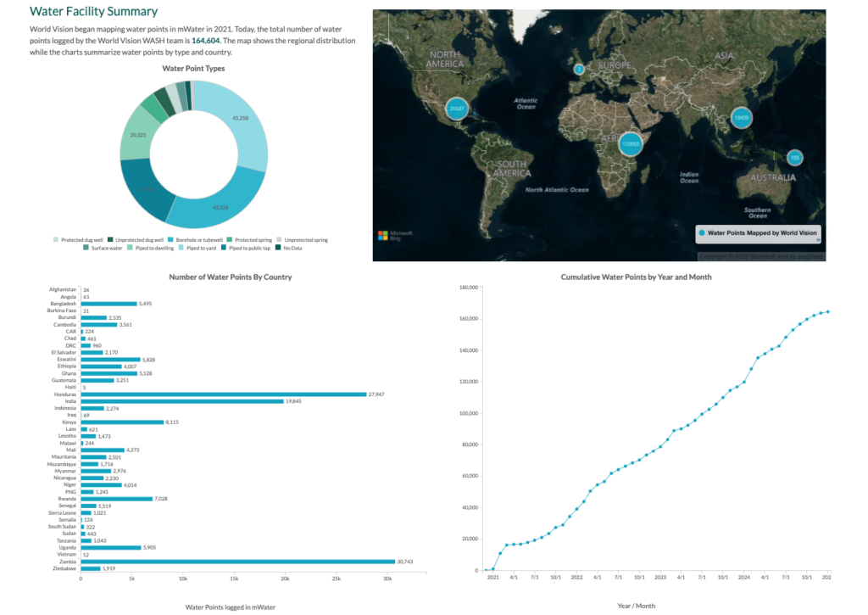Select the donut segment labeled 20,325
Screen dimensions: 868x615
[x=136, y=135]
